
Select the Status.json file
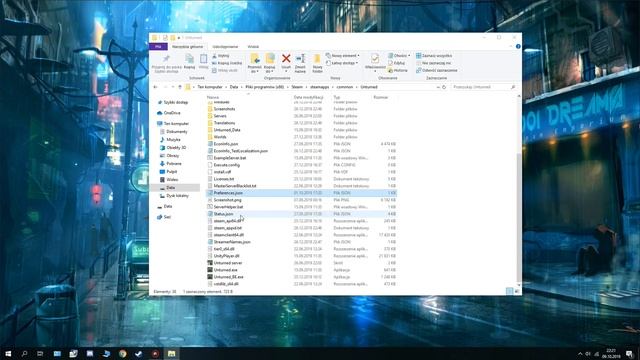[x=301, y=214]
